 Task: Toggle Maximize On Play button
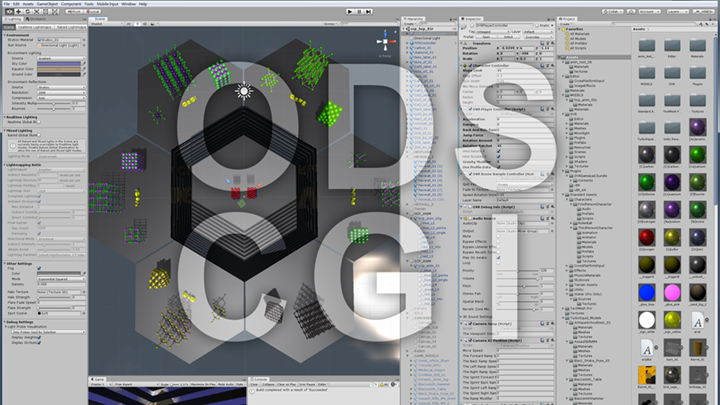[x=203, y=384]
